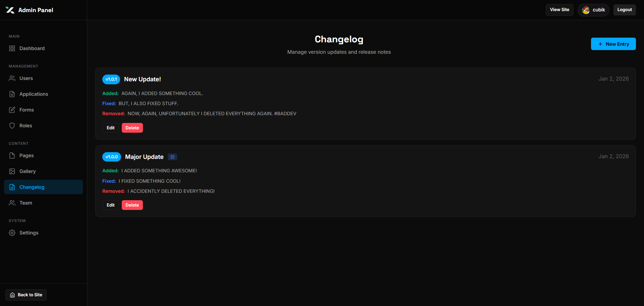Image resolution: width=644 pixels, height=306 pixels.
Task: Click the MAIN section label
Action: pos(14,36)
